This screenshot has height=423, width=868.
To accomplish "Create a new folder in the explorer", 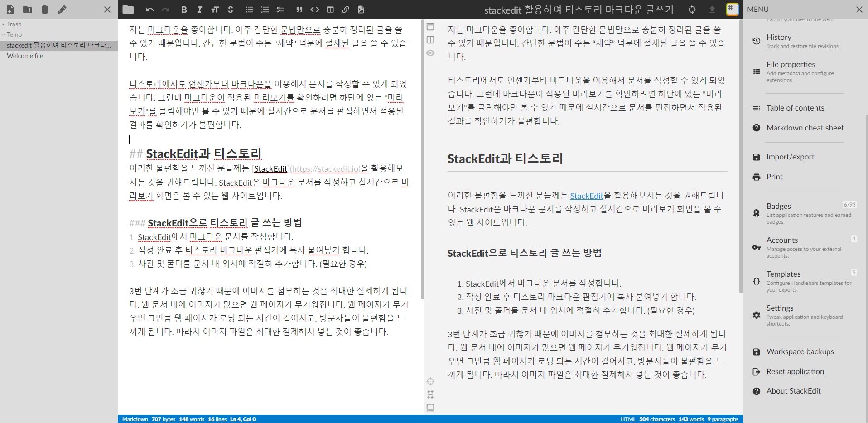I will (28, 10).
